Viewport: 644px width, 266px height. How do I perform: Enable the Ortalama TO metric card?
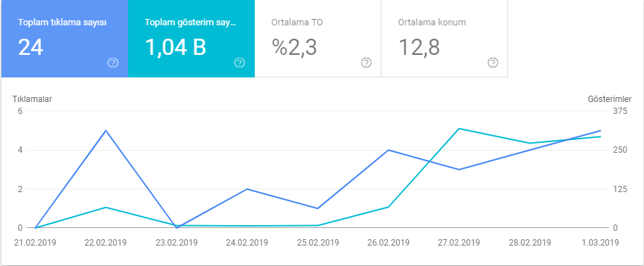(x=318, y=39)
